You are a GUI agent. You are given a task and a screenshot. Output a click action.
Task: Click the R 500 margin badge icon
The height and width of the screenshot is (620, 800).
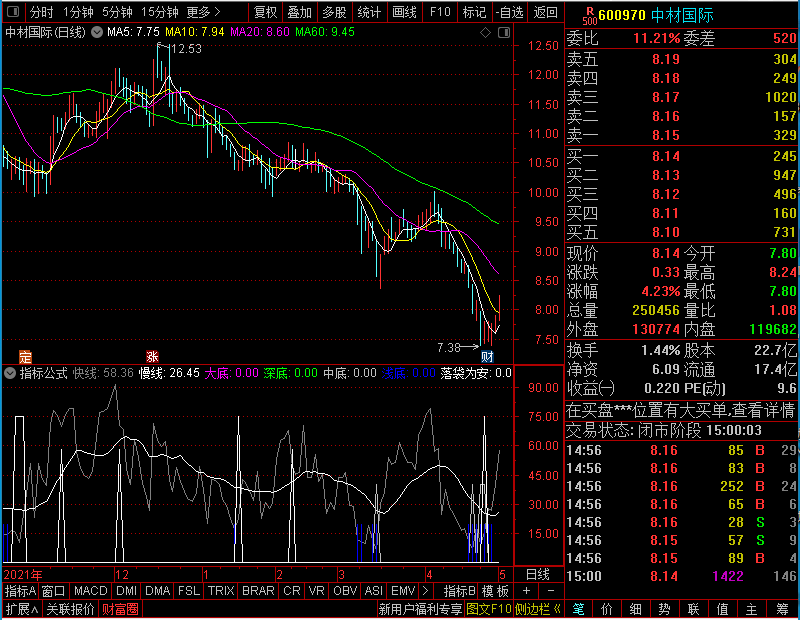point(589,15)
